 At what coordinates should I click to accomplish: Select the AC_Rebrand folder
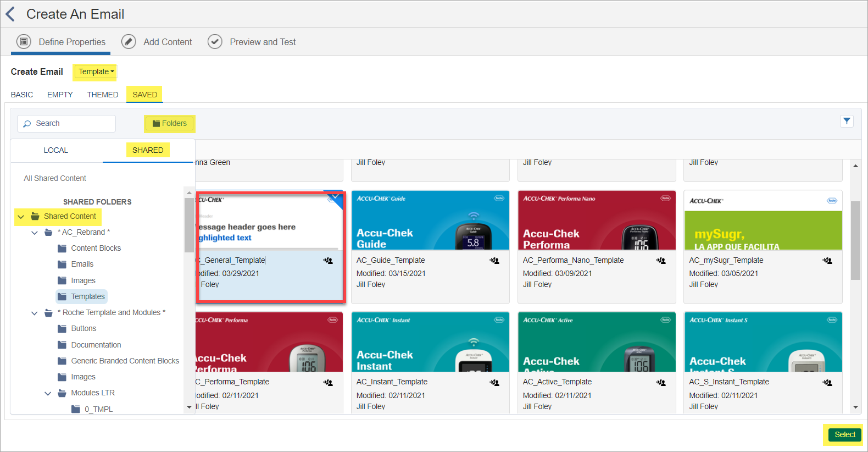pos(84,232)
